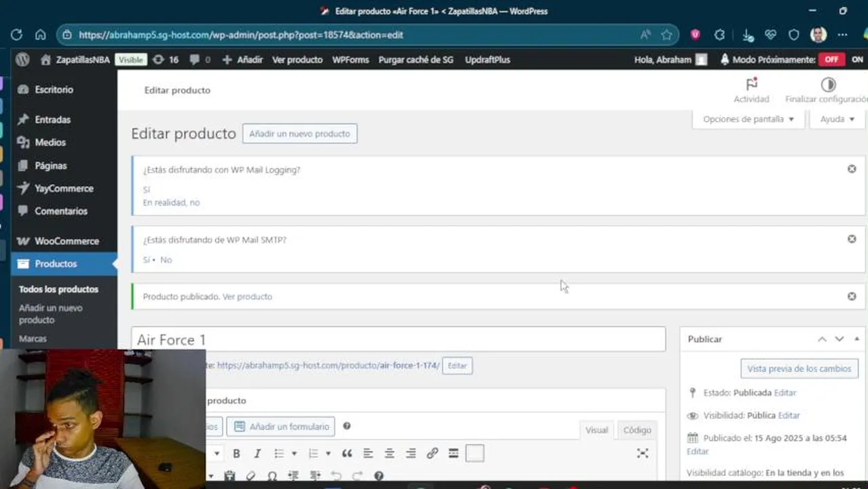Click the browser refresh icon
Viewport: 868px width, 489px height.
pyautogui.click(x=16, y=35)
